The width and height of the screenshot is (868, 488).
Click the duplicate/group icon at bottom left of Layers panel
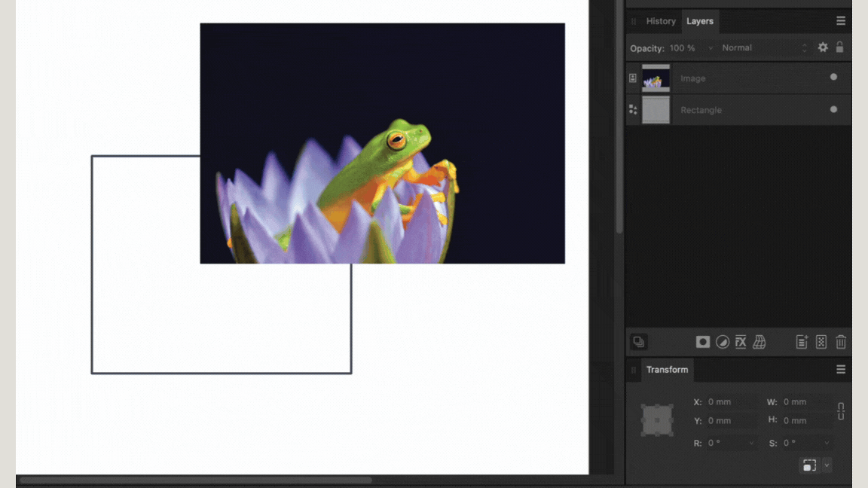[638, 341]
